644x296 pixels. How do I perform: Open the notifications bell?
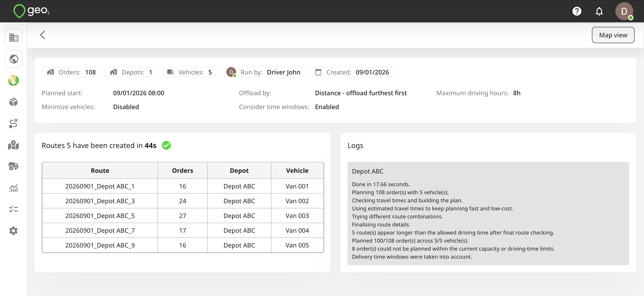(x=599, y=11)
